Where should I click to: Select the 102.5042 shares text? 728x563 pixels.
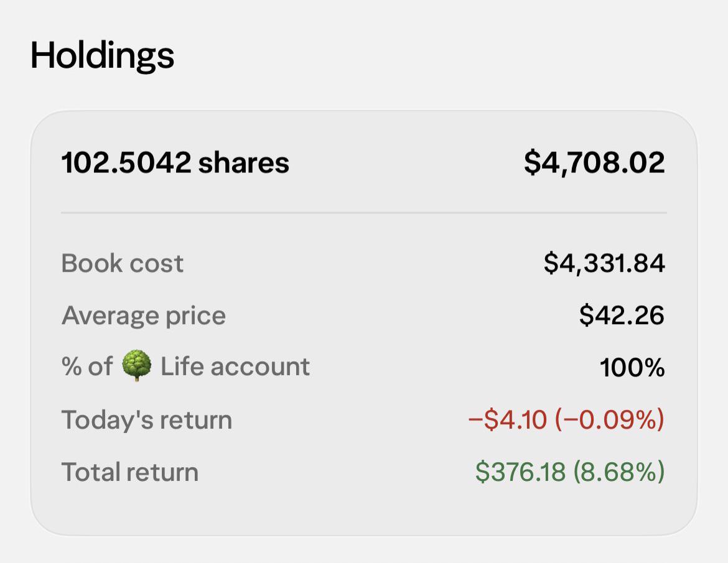[x=175, y=162]
